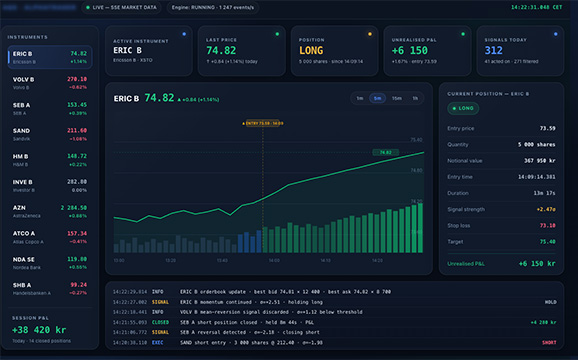Click the red SHORT tag in event log
Image resolution: width=578 pixels, height=360 pixels.
pos(549,343)
